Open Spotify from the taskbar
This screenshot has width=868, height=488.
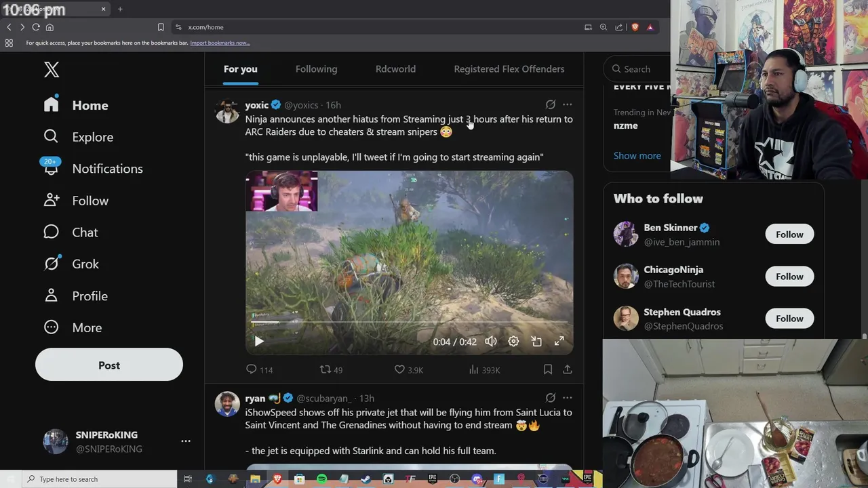[321, 479]
